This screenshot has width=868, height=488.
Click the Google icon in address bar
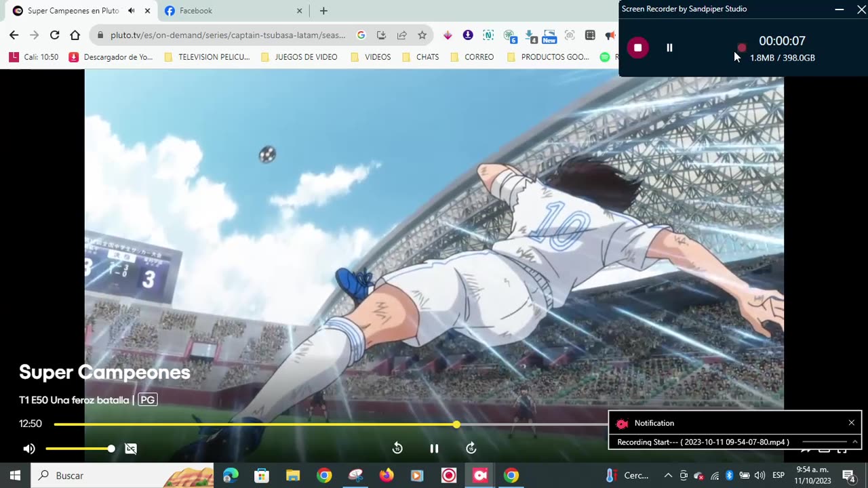361,35
